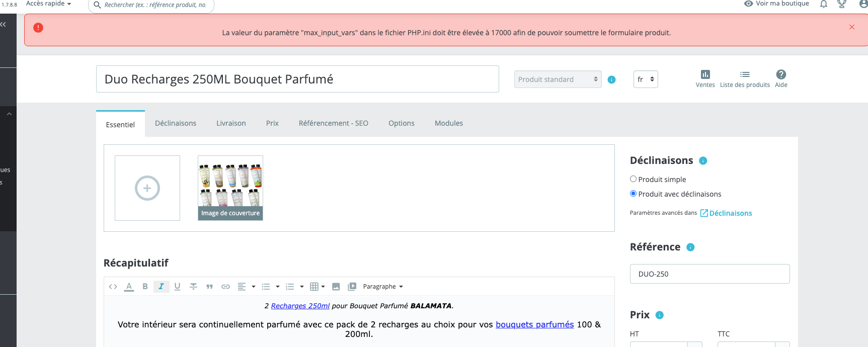Click the text alignment icon
868x347 pixels.
click(242, 287)
